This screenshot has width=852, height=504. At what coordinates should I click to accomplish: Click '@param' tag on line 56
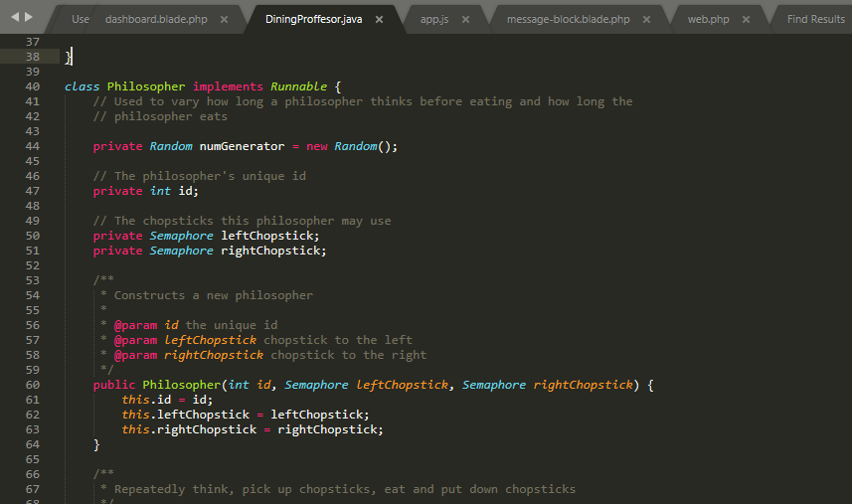[x=135, y=325]
